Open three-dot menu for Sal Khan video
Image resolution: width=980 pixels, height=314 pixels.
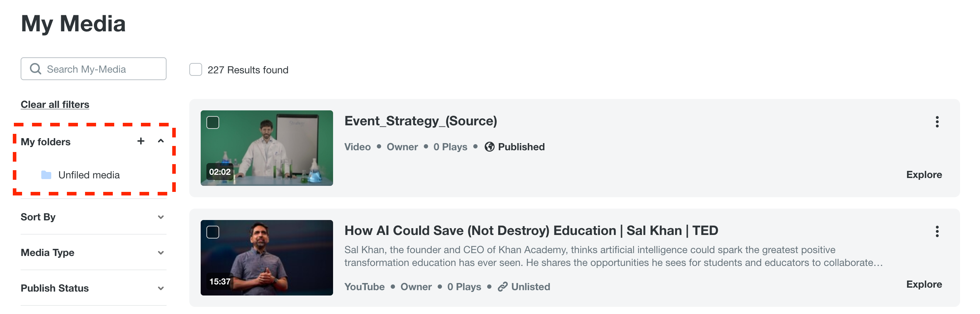pyautogui.click(x=937, y=231)
